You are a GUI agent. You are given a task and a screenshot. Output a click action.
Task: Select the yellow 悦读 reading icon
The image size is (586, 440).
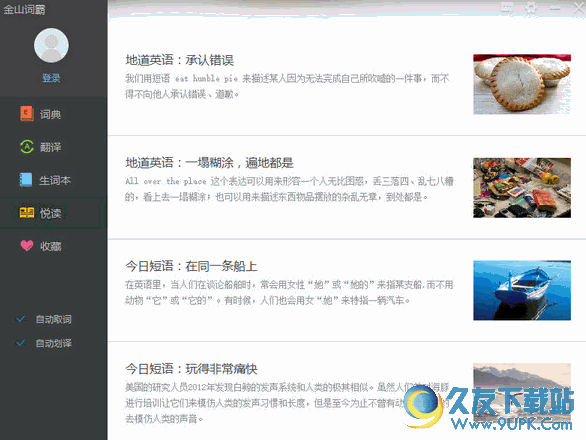(27, 213)
